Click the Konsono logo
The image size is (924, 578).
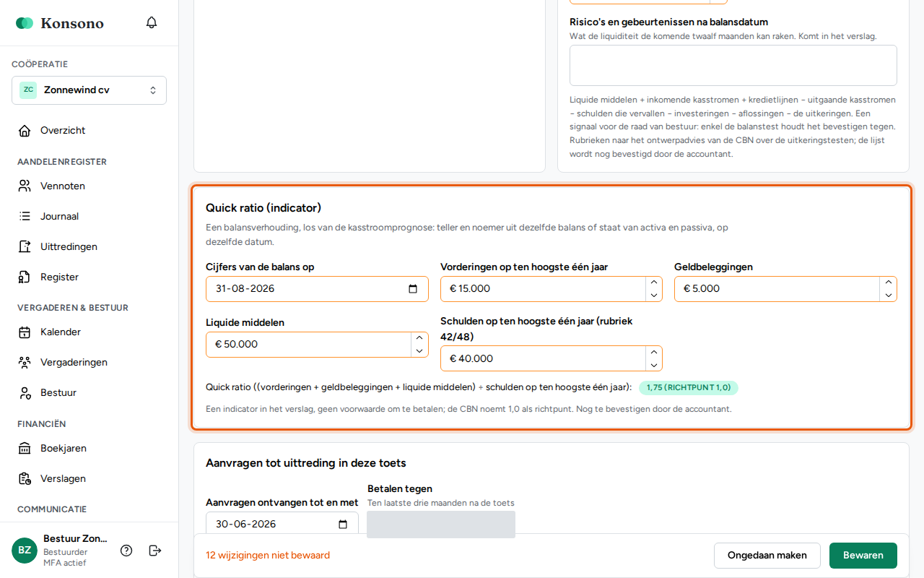60,23
